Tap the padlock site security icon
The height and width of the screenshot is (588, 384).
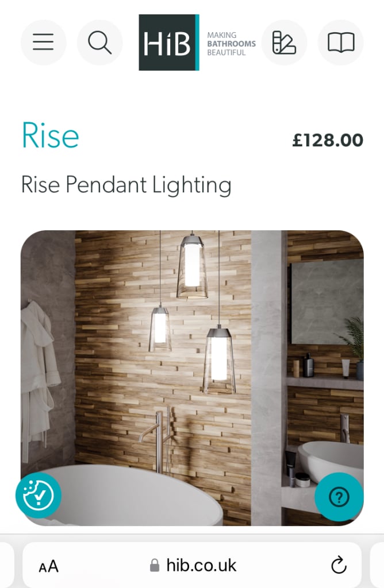pyautogui.click(x=154, y=565)
